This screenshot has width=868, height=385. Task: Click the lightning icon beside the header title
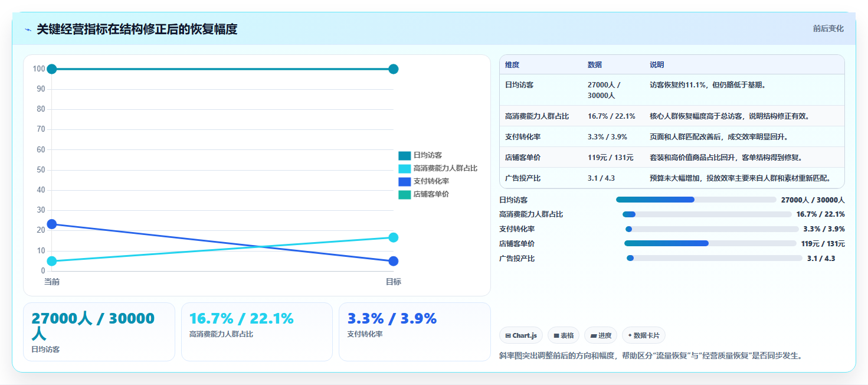point(28,30)
